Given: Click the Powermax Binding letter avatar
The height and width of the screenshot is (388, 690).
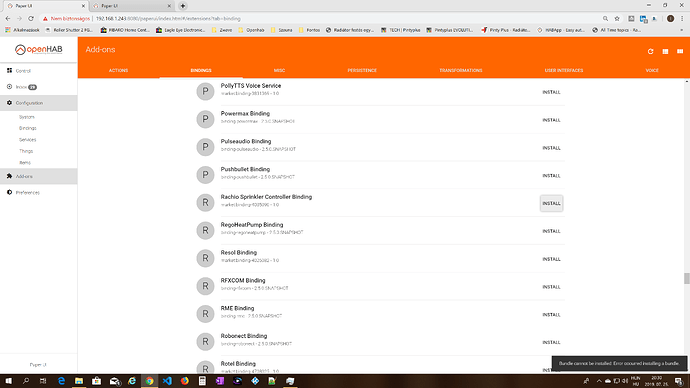Looking at the screenshot, I should [205, 119].
